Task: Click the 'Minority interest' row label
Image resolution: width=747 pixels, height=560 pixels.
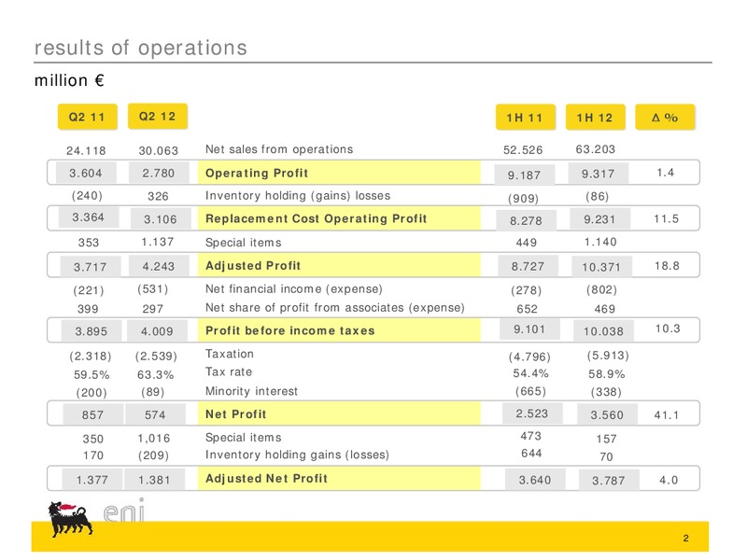Action: 251,391
